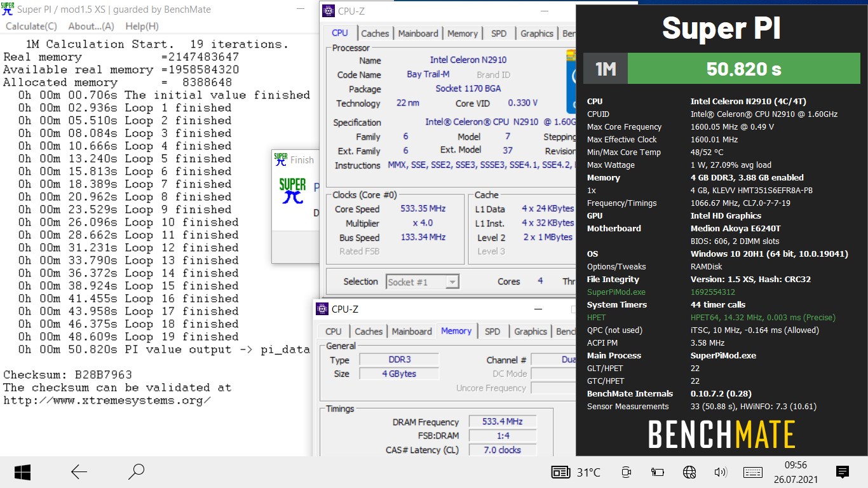Click the upper CPU-Z window title icon

click(x=329, y=11)
